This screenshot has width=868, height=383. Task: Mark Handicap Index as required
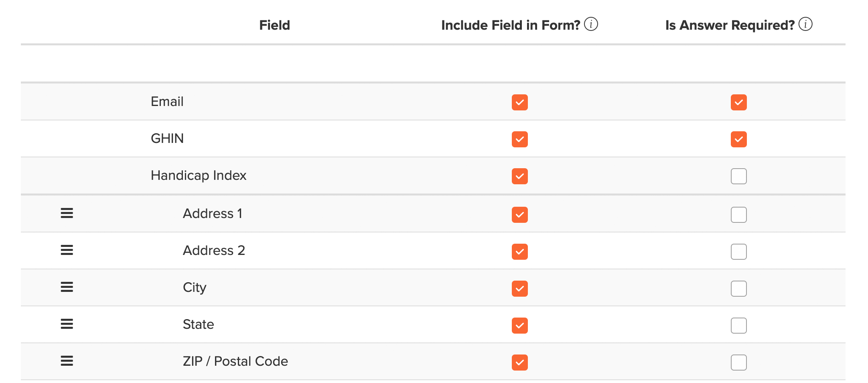coord(738,176)
